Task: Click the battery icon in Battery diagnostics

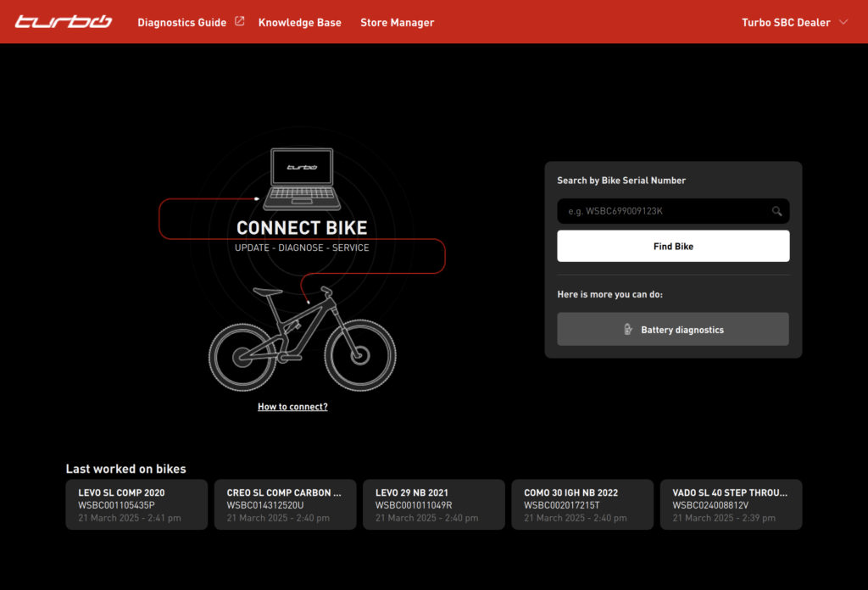Action: pos(627,330)
